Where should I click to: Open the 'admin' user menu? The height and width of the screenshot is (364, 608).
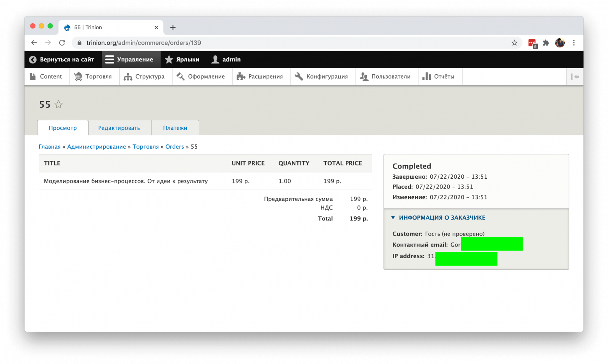[x=226, y=60]
